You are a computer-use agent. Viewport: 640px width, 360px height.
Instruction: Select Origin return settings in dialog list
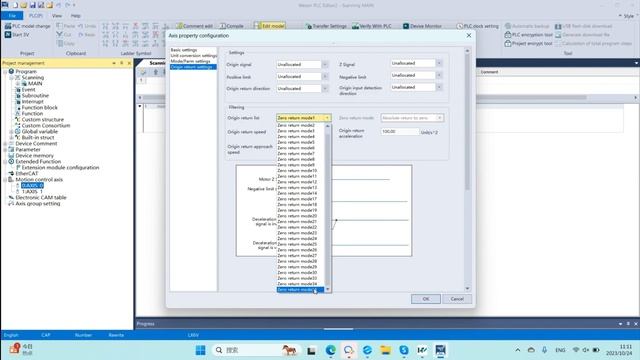click(x=193, y=67)
